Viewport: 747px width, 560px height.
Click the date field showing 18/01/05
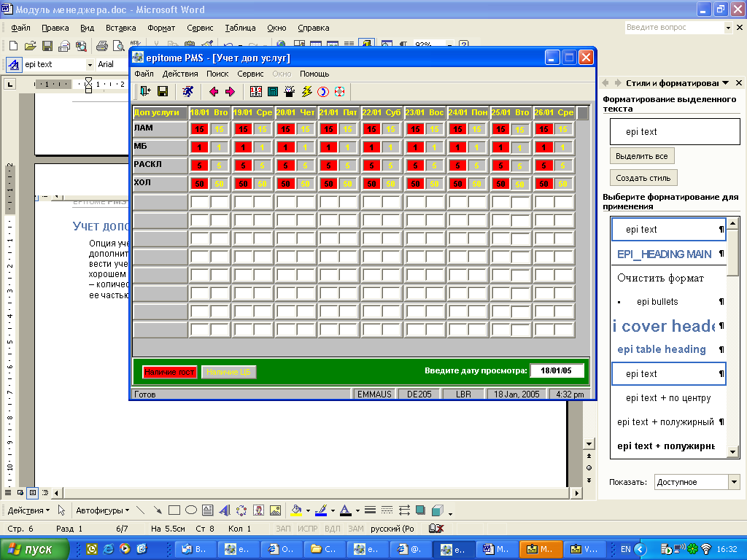(x=557, y=370)
